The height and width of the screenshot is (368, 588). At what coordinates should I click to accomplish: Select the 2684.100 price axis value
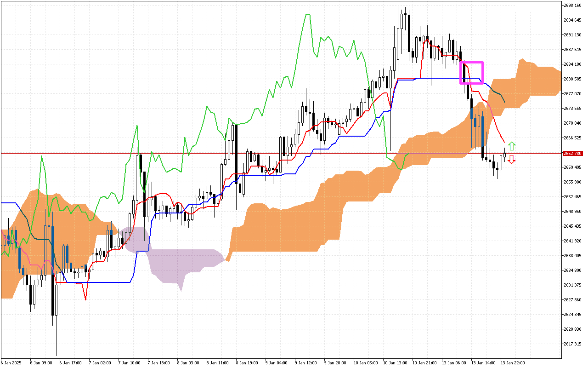(573, 64)
